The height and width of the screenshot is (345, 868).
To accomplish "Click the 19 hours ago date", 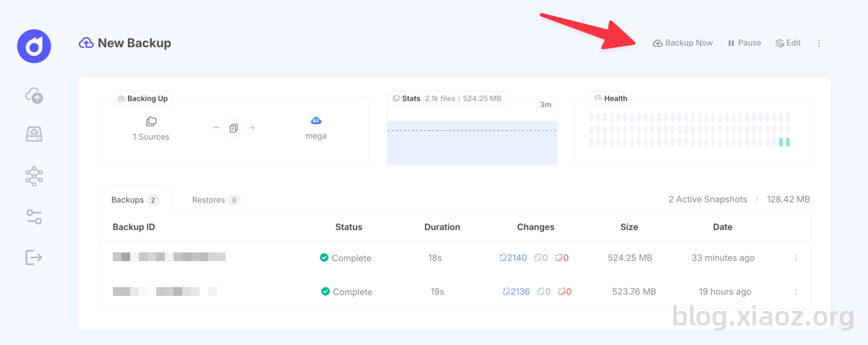I will tap(725, 292).
